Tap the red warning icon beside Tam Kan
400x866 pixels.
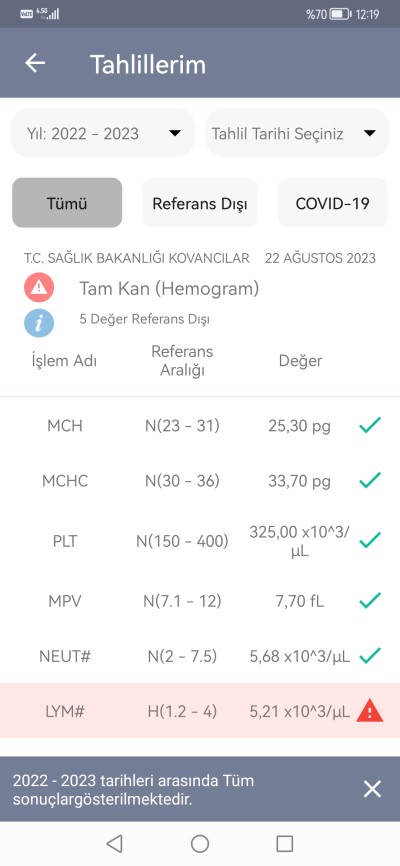39,287
